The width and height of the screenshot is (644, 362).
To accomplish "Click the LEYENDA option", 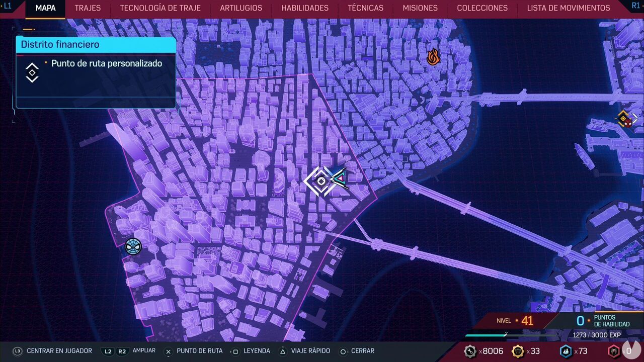I will tap(257, 351).
